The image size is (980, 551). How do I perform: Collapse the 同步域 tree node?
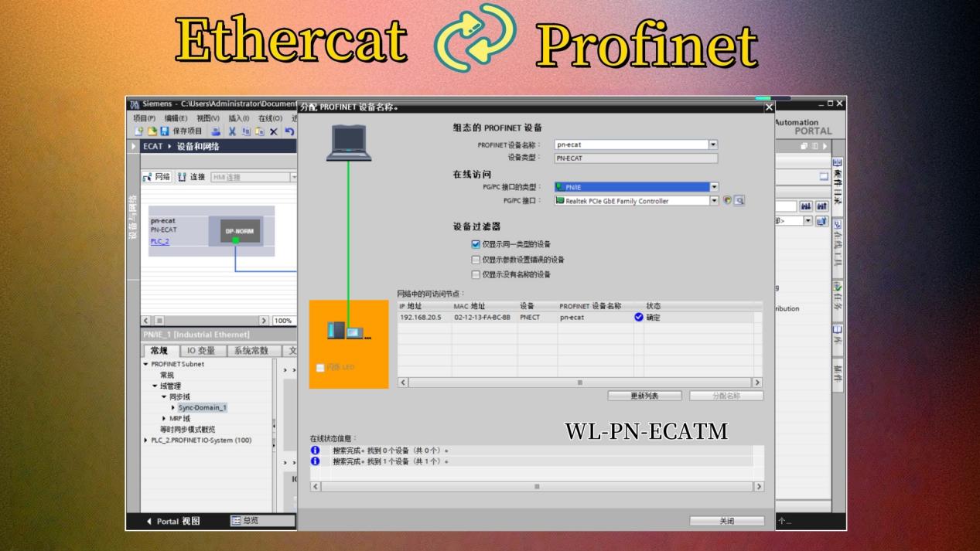coord(163,396)
